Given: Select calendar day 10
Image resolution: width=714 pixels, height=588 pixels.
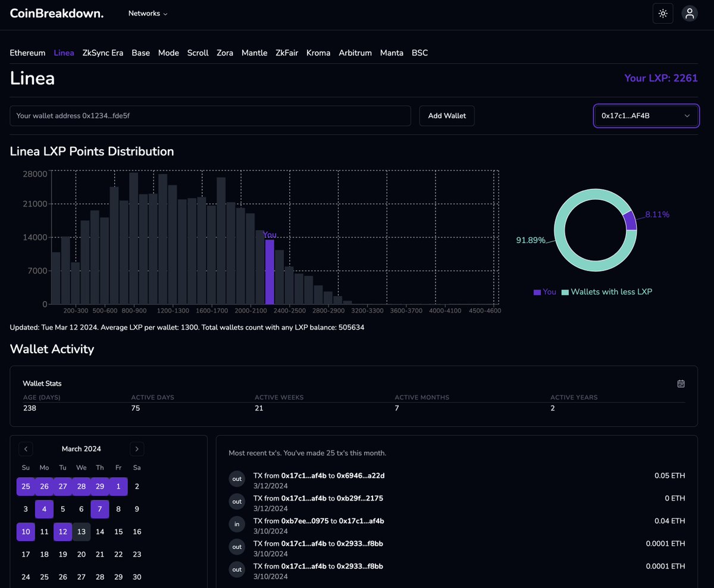Looking at the screenshot, I should click(26, 532).
